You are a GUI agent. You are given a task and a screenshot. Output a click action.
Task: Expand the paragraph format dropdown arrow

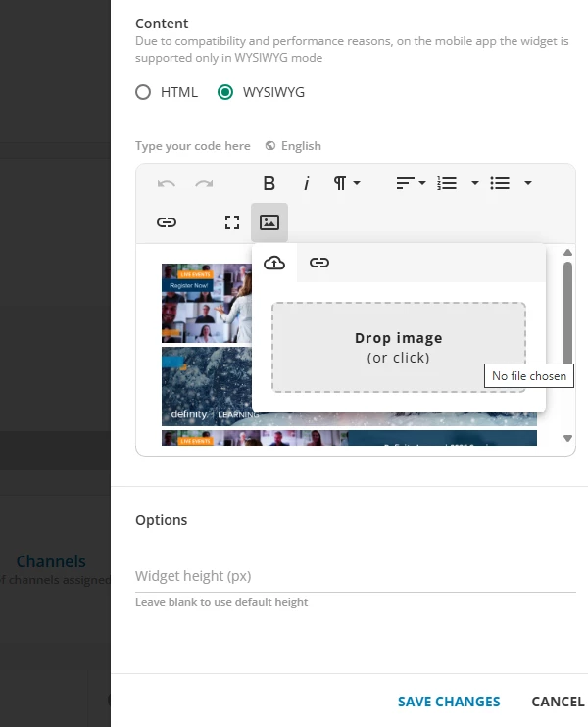point(357,183)
